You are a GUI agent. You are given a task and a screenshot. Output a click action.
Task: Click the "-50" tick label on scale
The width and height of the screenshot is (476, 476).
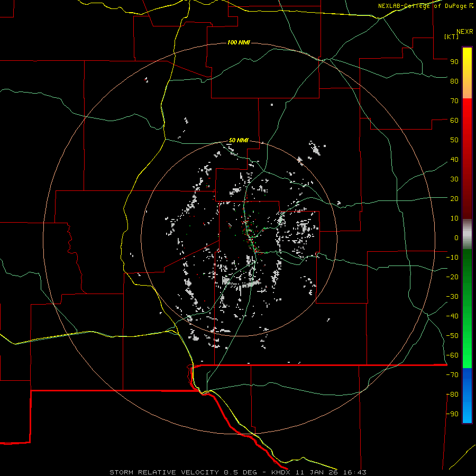click(x=452, y=336)
